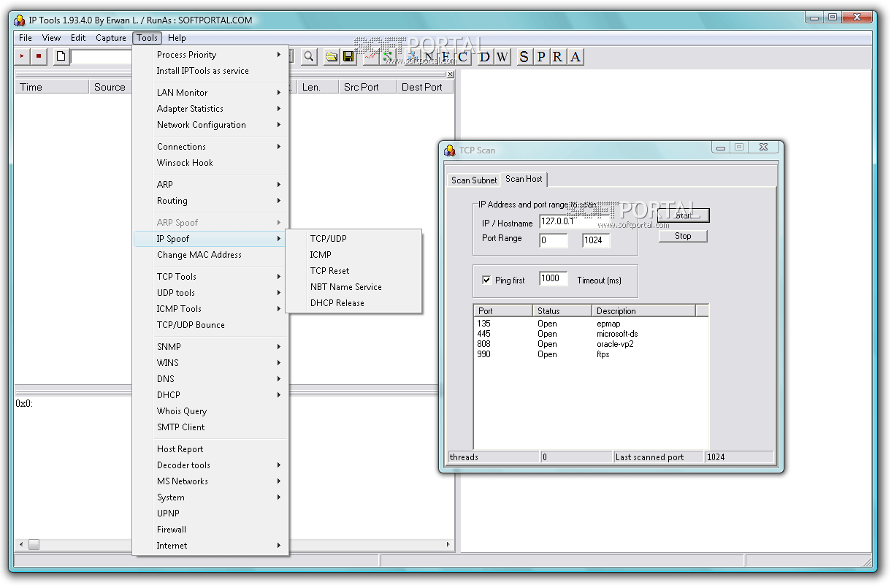Click the Port Range start field with 0

tap(554, 240)
